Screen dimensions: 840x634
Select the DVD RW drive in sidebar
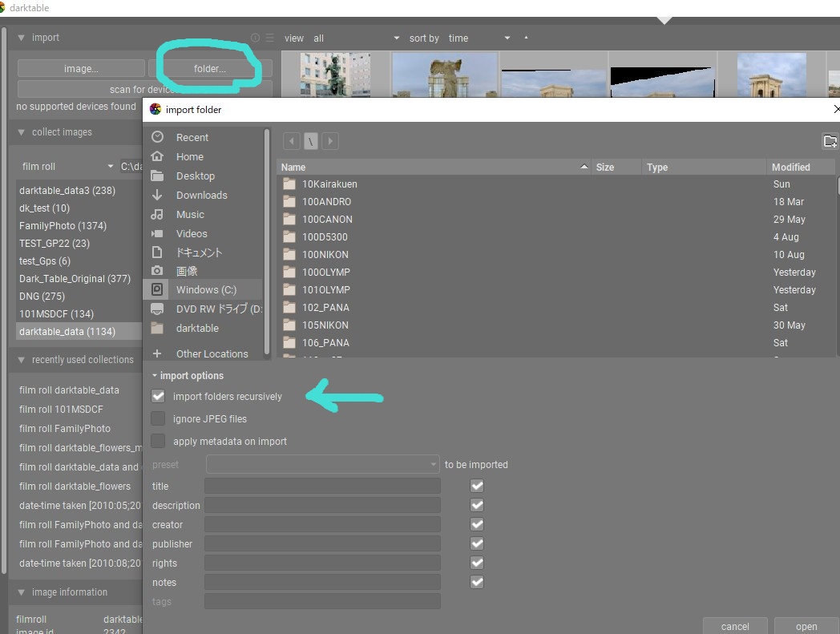204,309
